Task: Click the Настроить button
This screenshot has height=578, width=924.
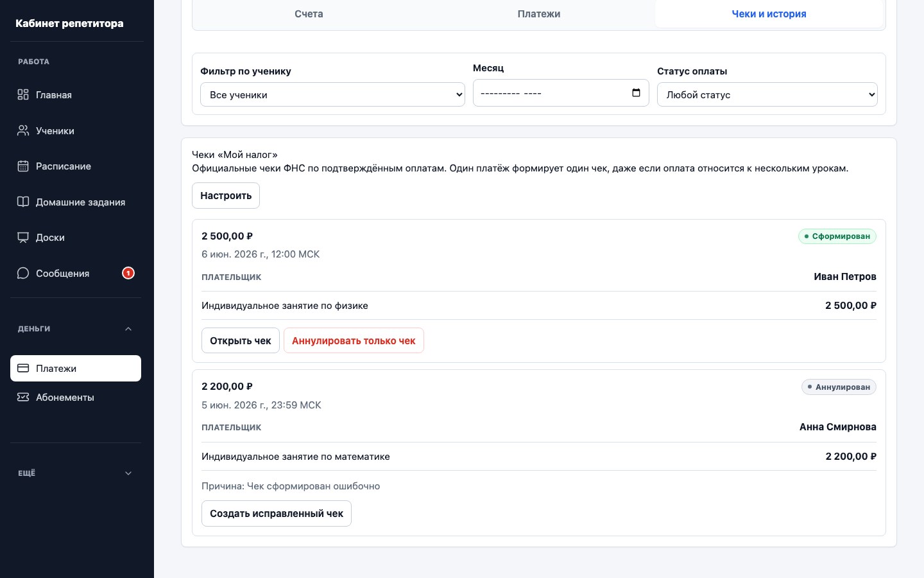Action: pyautogui.click(x=226, y=195)
